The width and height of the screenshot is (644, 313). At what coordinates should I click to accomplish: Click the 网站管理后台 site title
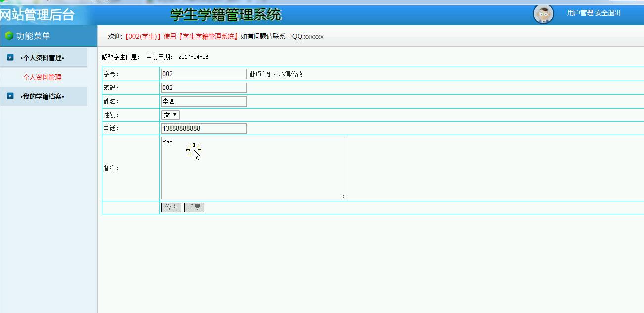point(37,15)
